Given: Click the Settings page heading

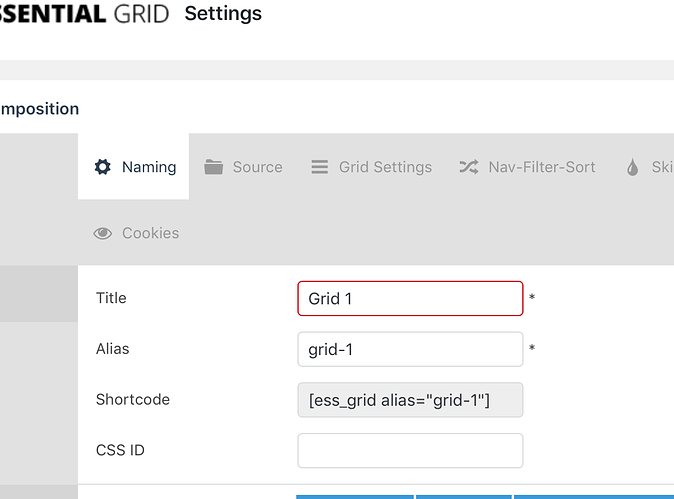Looking at the screenshot, I should coord(223,14).
